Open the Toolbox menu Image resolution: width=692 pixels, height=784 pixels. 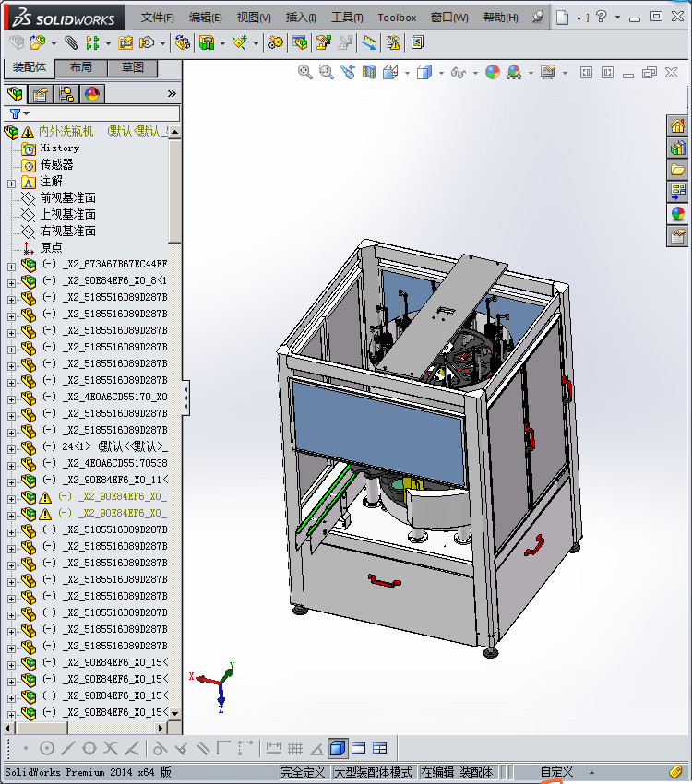(397, 18)
